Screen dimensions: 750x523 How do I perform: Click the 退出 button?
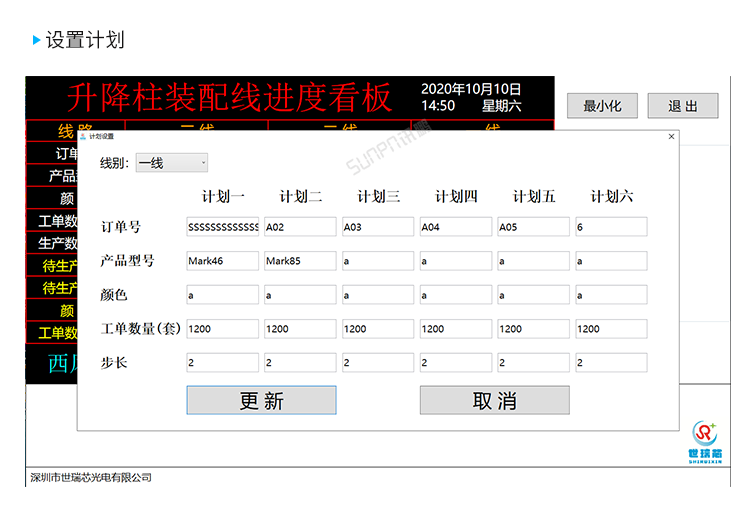click(x=682, y=106)
